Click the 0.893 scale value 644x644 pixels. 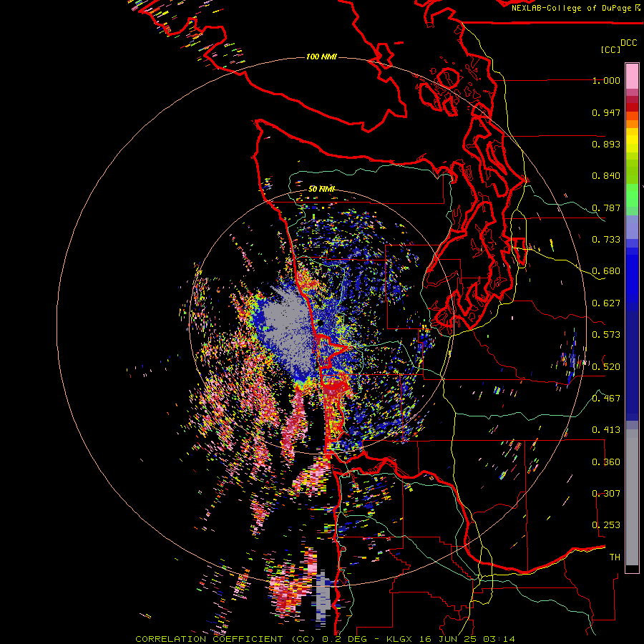point(606,144)
